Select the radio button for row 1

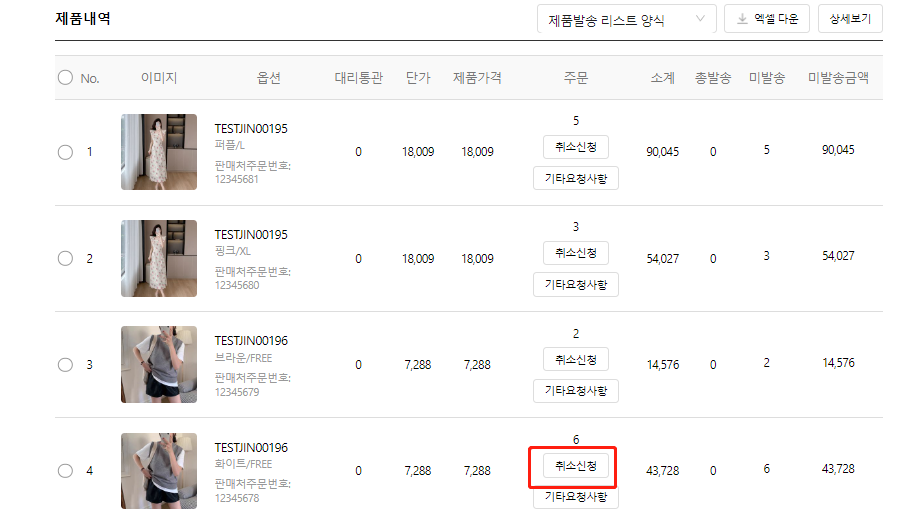click(65, 152)
